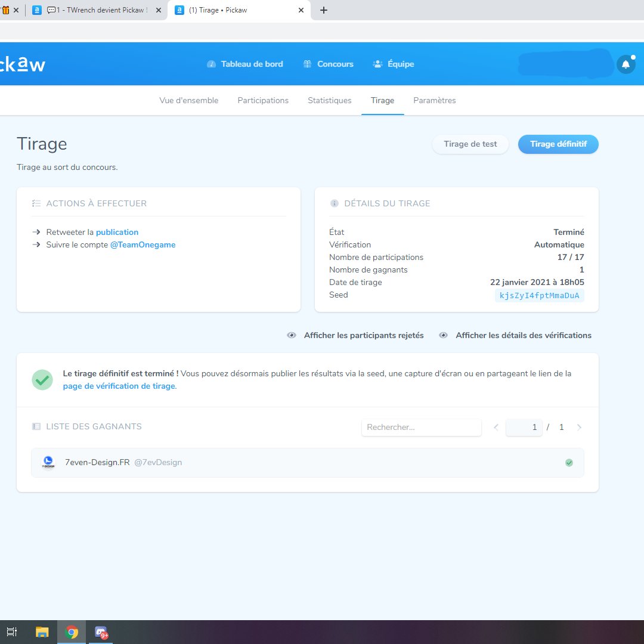This screenshot has height=644, width=644.
Task: Select the Tirage tab
Action: click(382, 100)
